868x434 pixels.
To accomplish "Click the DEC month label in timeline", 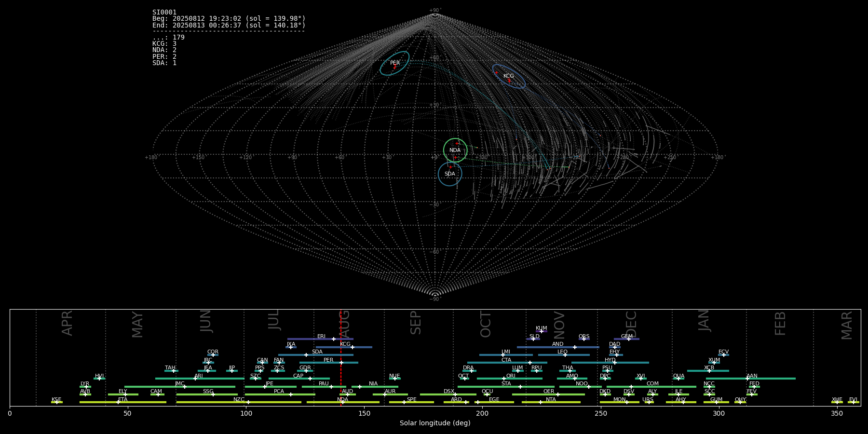I will pyautogui.click(x=631, y=324).
